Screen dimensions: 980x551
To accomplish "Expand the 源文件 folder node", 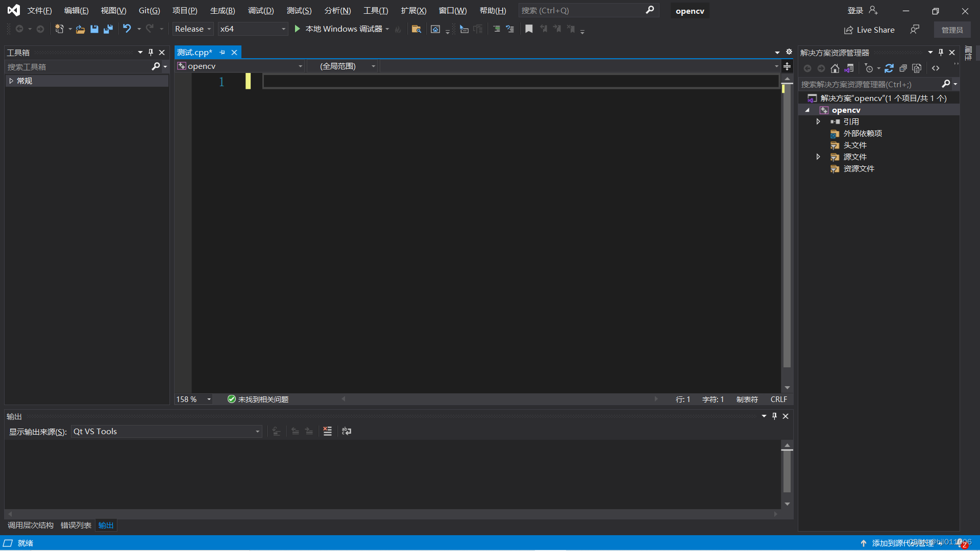I will click(x=818, y=157).
